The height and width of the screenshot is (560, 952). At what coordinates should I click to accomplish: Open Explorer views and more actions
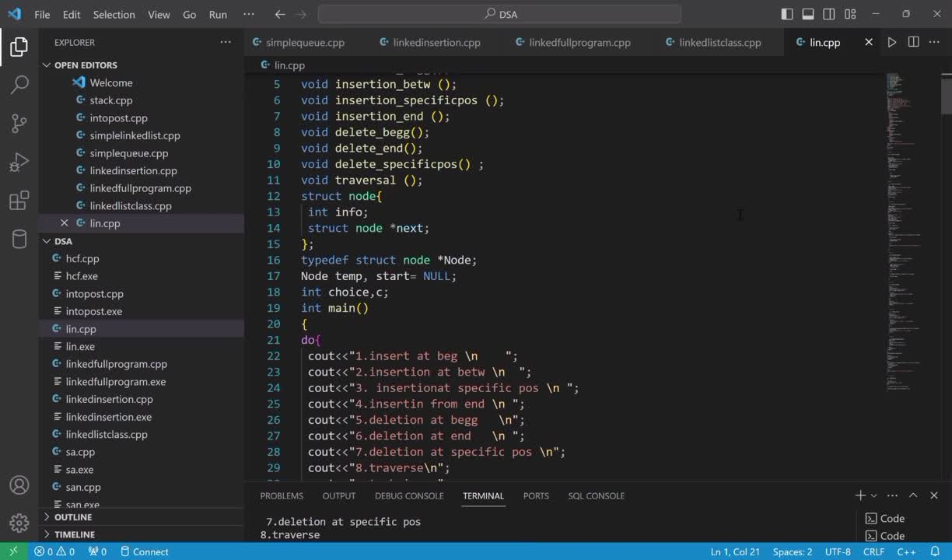tap(226, 42)
